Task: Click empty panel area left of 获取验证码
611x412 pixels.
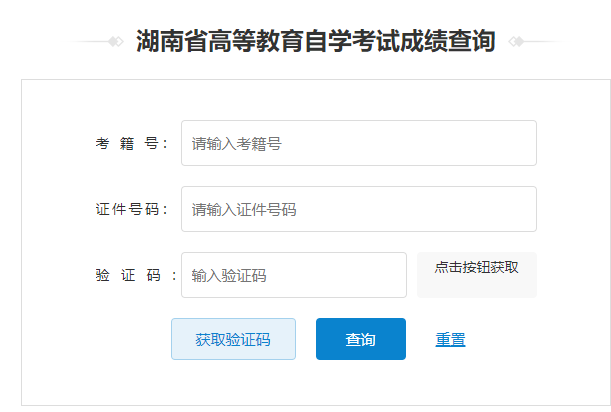Action: (x=95, y=339)
